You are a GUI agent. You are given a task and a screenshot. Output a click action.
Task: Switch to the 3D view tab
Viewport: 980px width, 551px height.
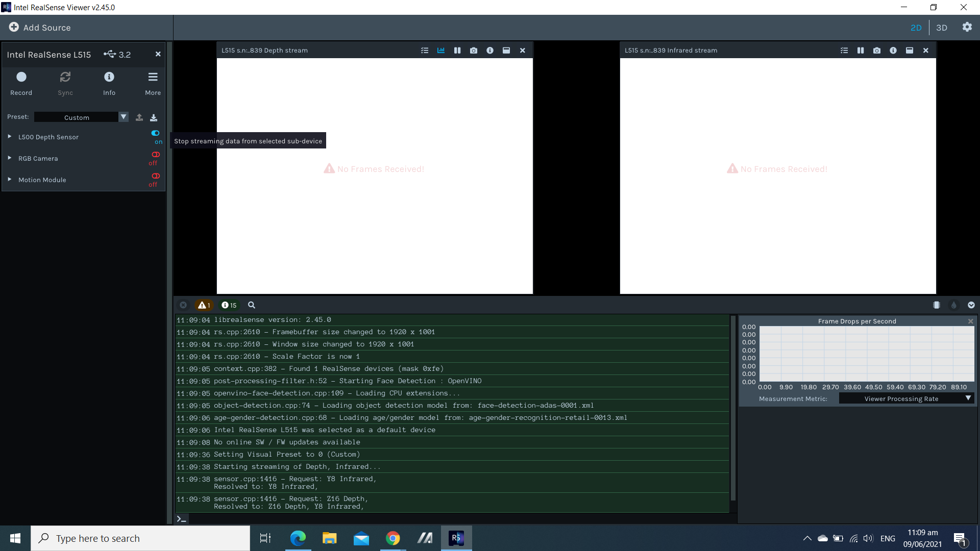tap(942, 28)
